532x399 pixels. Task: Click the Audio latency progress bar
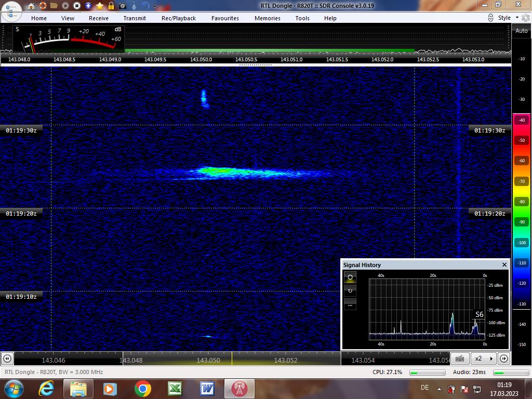pyautogui.click(x=511, y=373)
